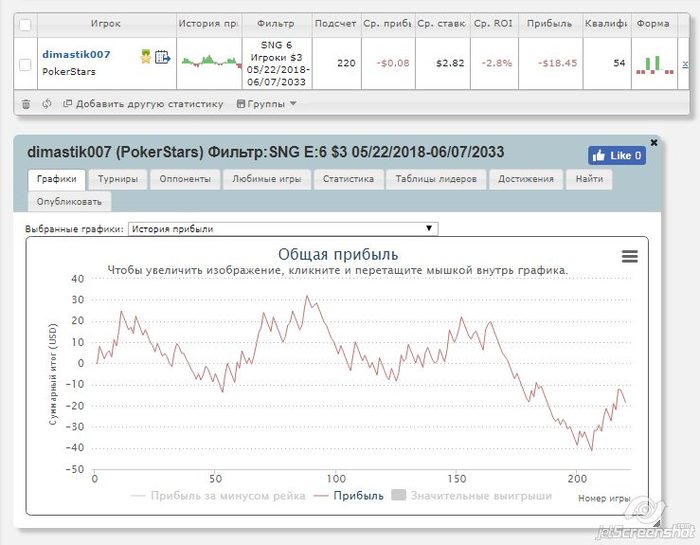
Task: Tick the select-all checkbox in table header
Action: (25, 25)
